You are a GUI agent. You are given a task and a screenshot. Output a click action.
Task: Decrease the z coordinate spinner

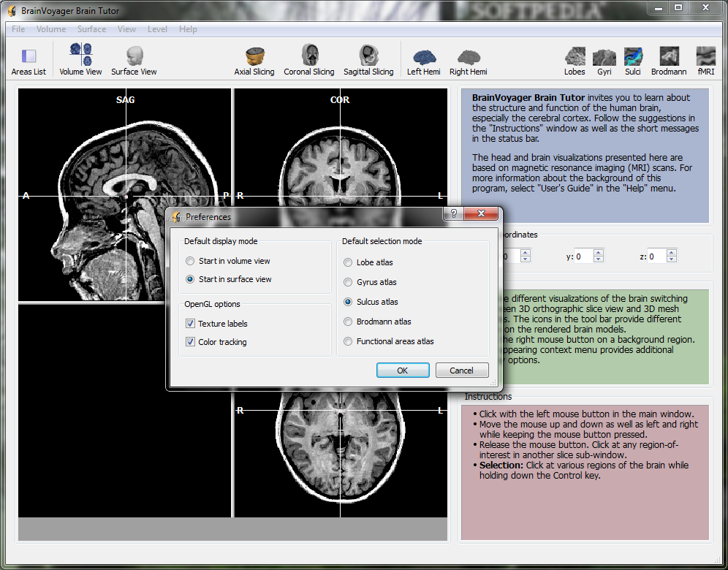point(672,259)
